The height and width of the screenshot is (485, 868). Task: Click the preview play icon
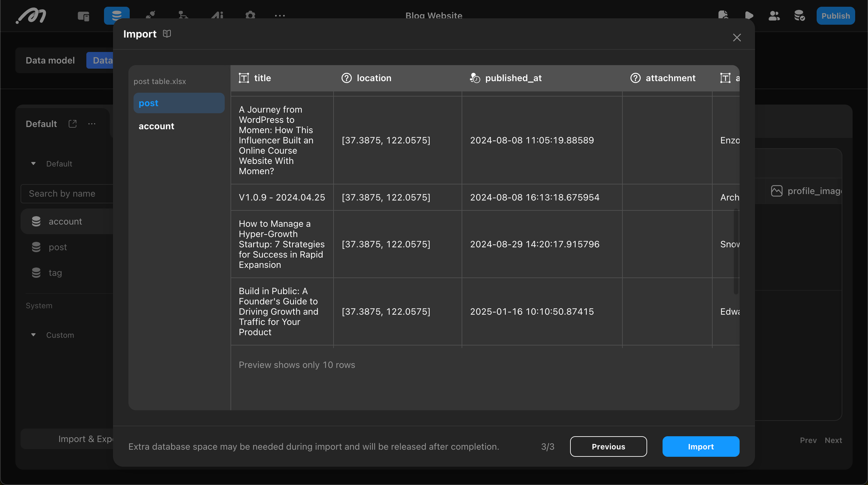[x=749, y=15]
